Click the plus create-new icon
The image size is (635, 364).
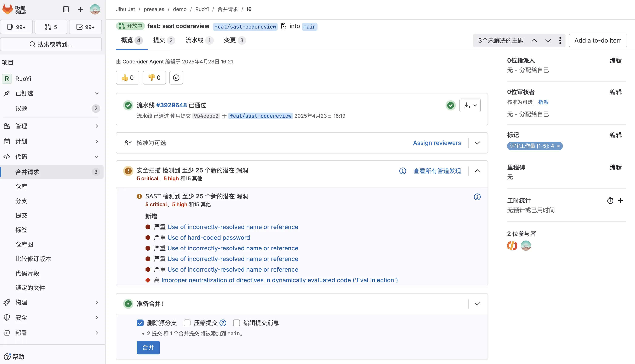pos(80,10)
